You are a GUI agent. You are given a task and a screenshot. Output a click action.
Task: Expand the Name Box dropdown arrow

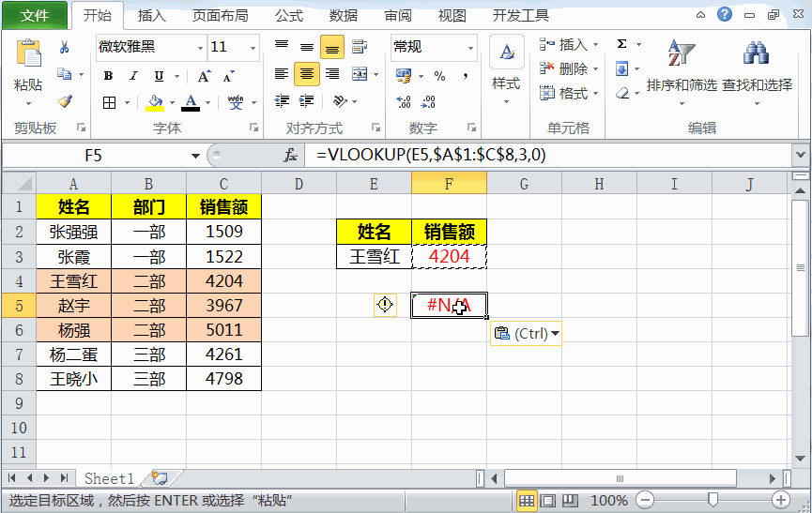195,156
